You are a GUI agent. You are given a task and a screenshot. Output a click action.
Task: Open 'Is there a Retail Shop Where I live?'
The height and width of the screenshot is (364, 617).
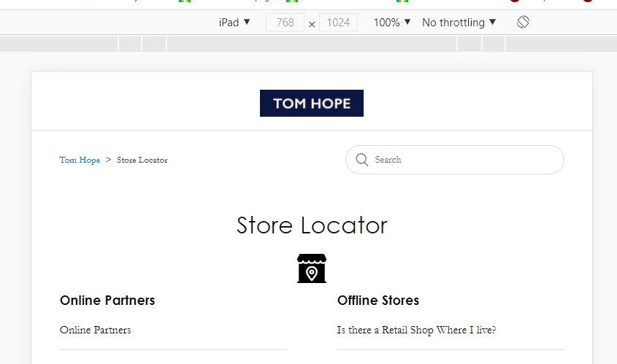point(416,330)
